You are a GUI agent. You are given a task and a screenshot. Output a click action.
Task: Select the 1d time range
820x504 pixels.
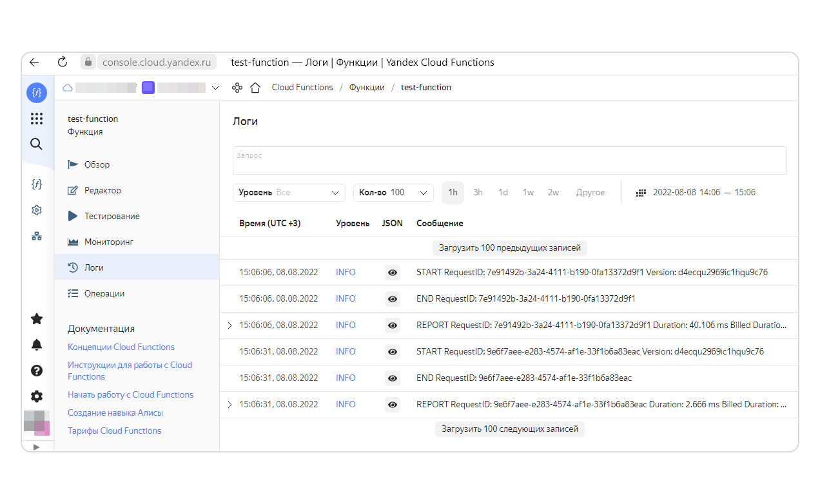(503, 192)
